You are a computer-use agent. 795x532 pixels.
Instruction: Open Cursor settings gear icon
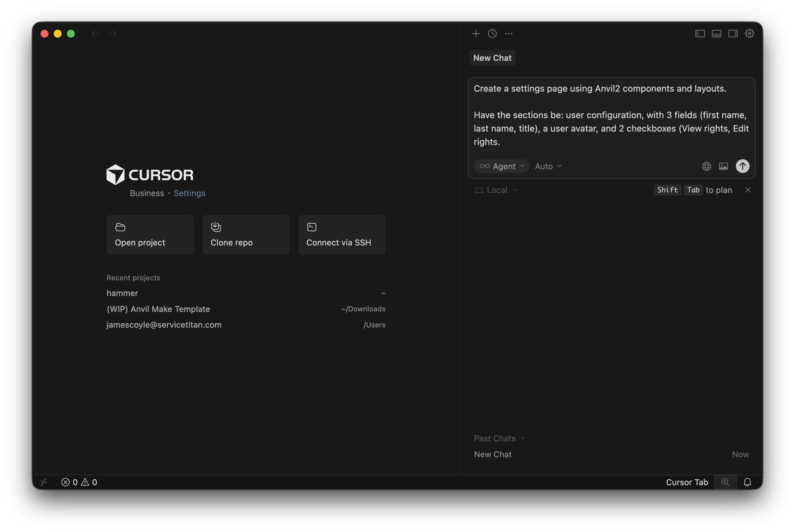749,34
